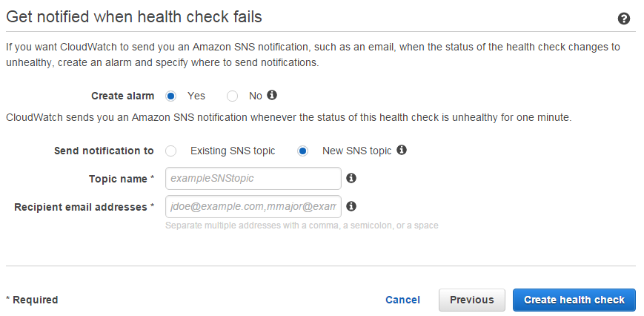This screenshot has width=644, height=316.
Task: Show info tooltip beside Create alarm No option
Action: pos(272,96)
